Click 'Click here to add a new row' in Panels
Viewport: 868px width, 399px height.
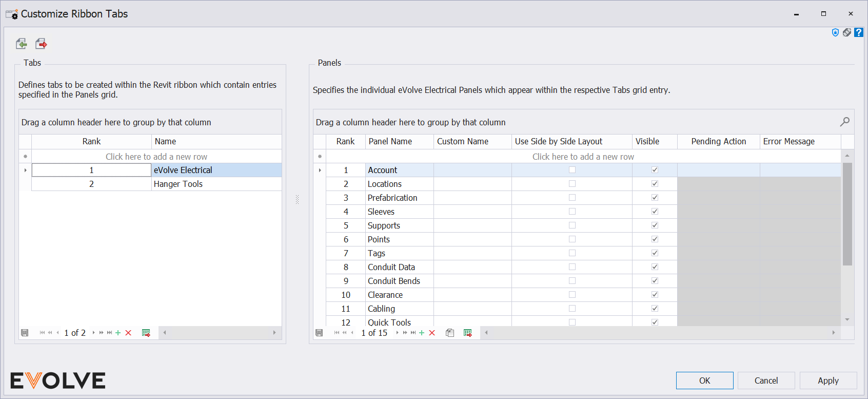(x=583, y=157)
